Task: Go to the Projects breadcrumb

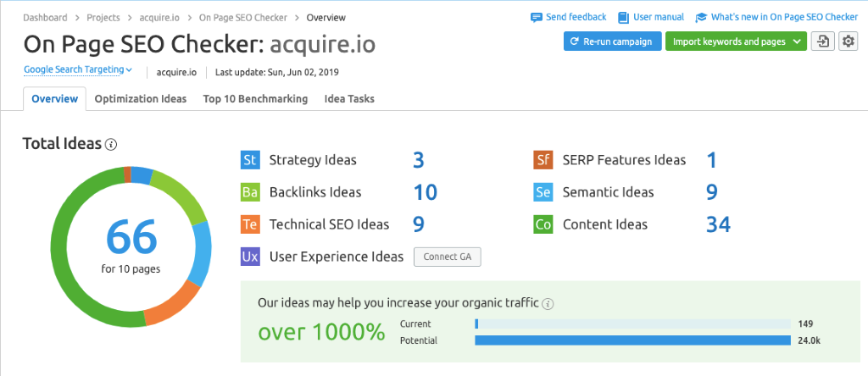Action: point(103,18)
